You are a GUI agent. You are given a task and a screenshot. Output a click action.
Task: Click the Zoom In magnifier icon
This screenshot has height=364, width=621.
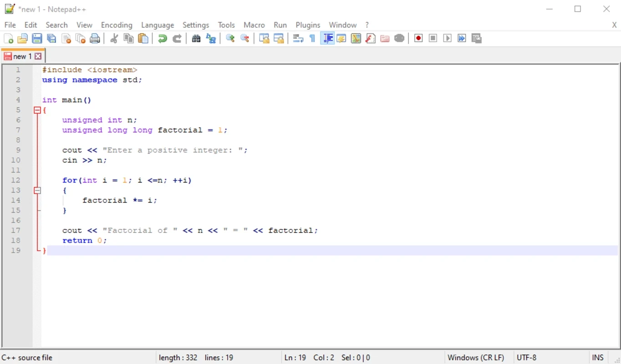click(x=230, y=39)
